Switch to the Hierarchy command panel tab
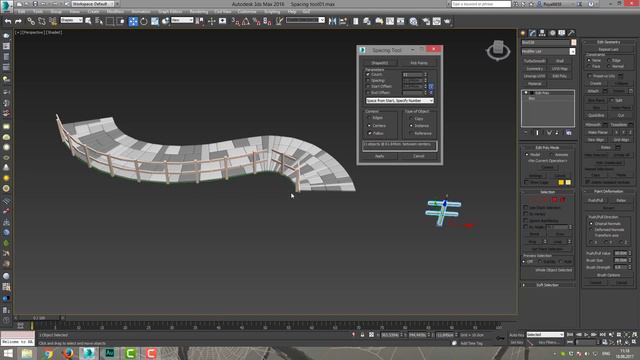 coord(542,33)
